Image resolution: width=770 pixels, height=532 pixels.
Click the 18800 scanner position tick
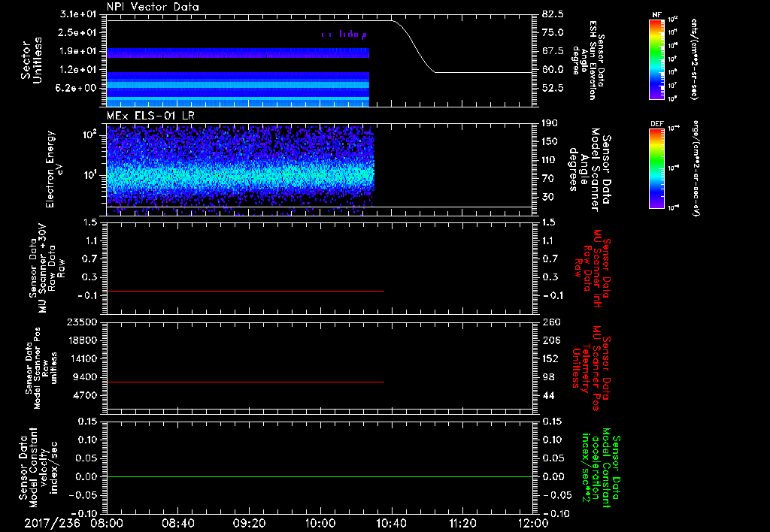(83, 340)
